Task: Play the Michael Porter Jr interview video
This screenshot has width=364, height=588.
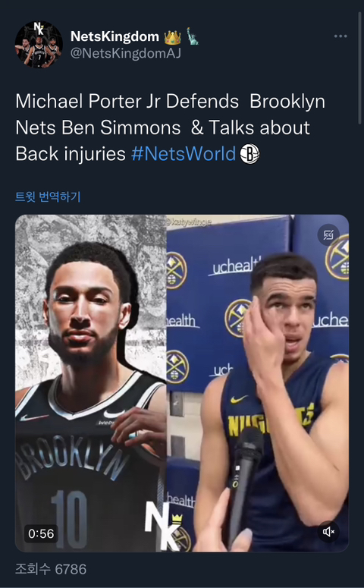Action: [x=182, y=383]
